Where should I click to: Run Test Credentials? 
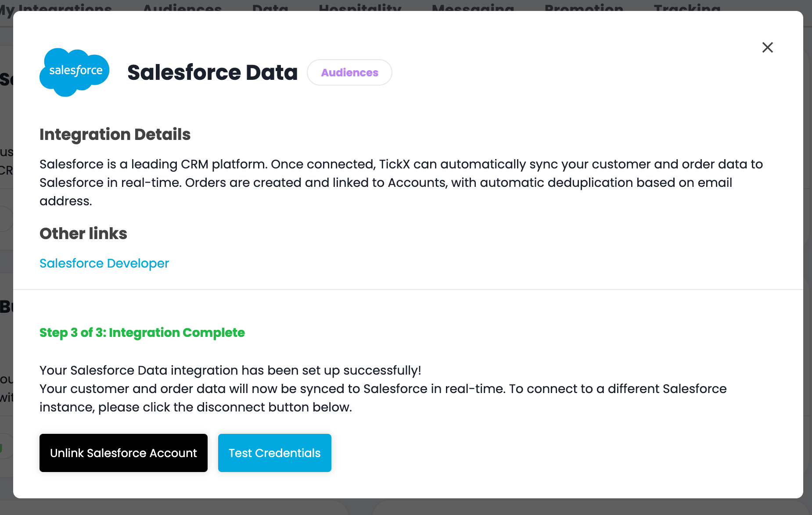[x=274, y=453]
